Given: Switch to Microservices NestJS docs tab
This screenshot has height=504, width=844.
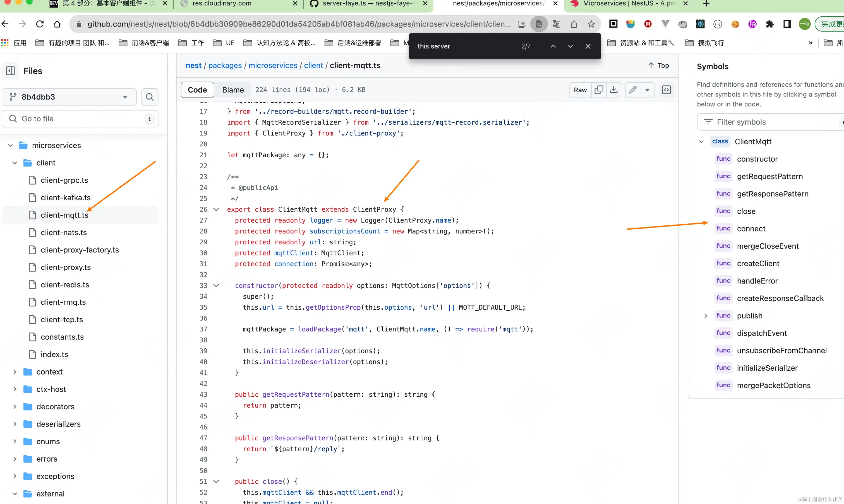Looking at the screenshot, I should click(629, 4).
